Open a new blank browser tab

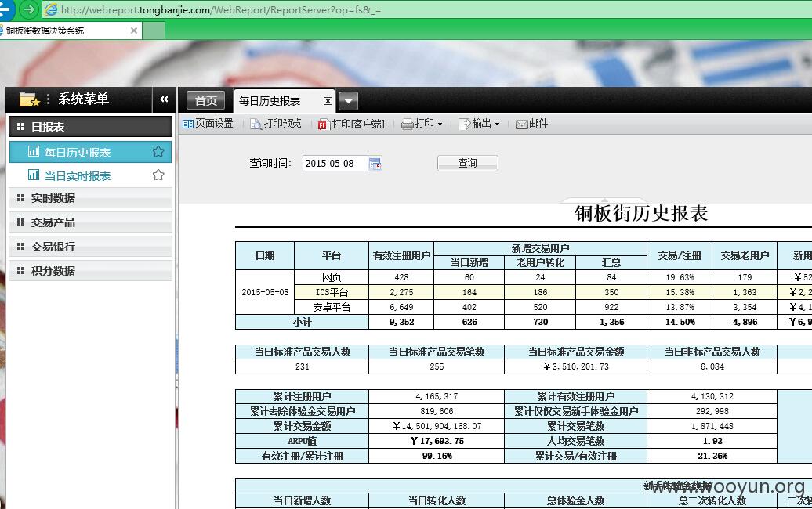point(154,31)
